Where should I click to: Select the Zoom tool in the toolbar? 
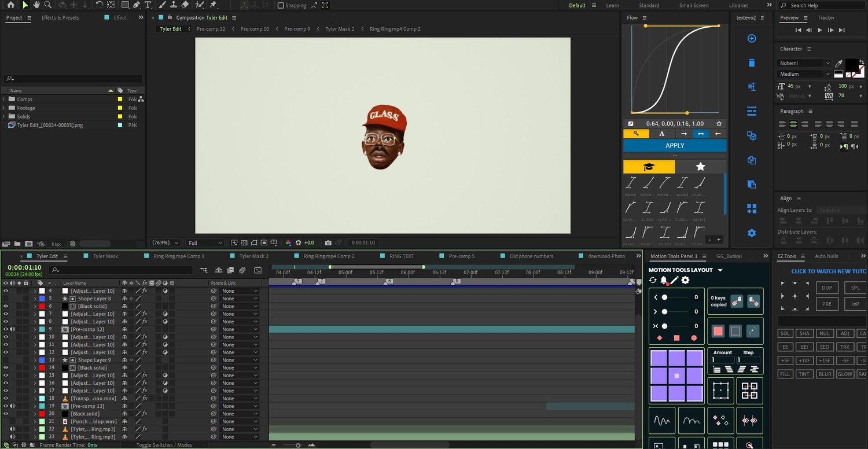coord(48,5)
